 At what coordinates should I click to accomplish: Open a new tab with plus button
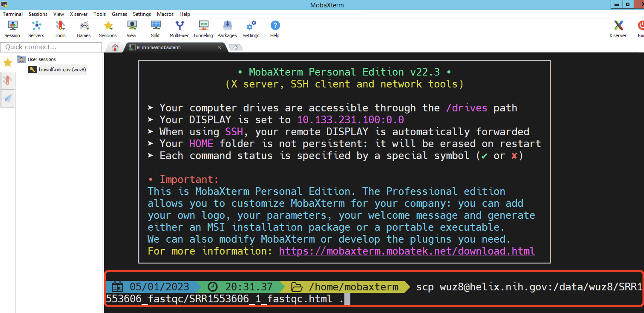[235, 47]
